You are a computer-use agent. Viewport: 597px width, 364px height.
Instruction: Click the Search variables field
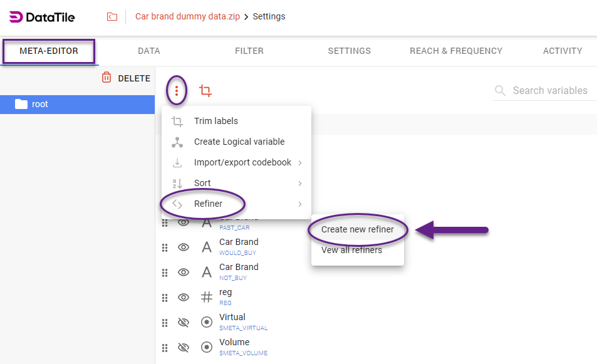pos(549,90)
